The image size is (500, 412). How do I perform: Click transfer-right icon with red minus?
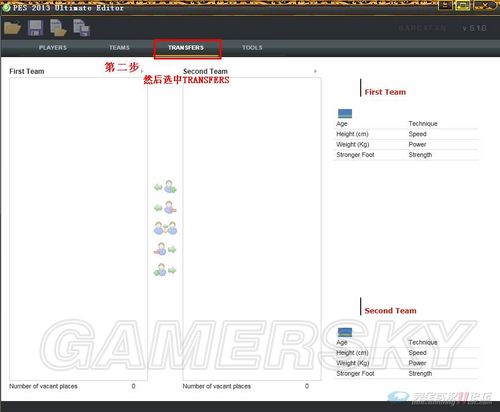pos(165,249)
